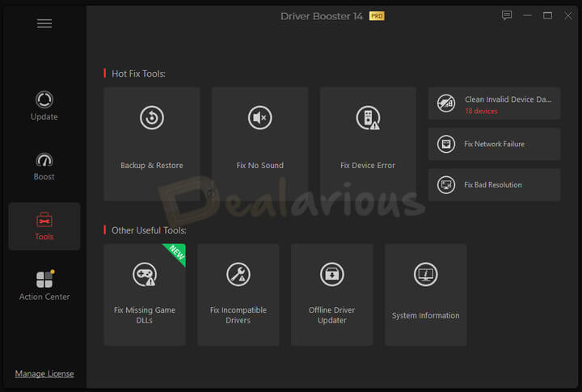Click the red '18 devices' text

[481, 111]
